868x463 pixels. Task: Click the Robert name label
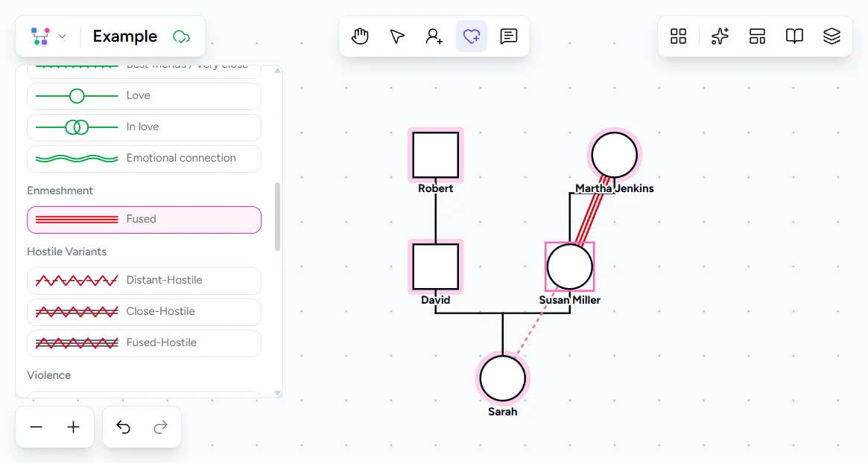coord(436,188)
